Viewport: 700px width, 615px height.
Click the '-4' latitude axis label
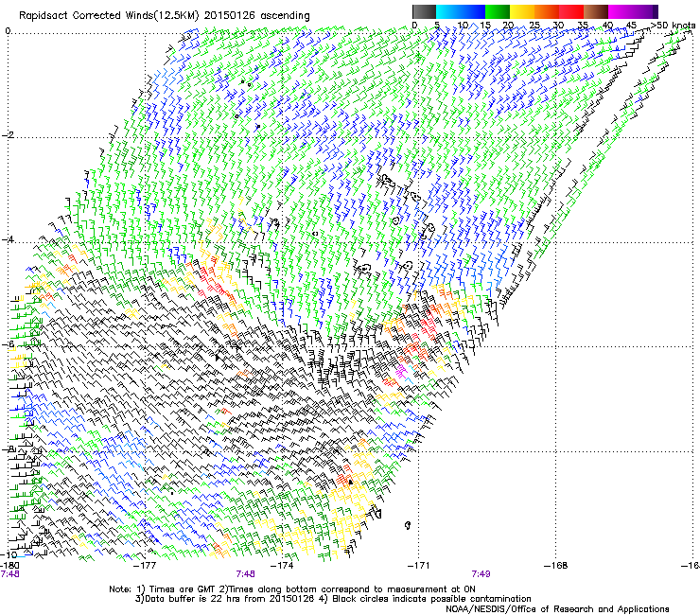pyautogui.click(x=9, y=239)
